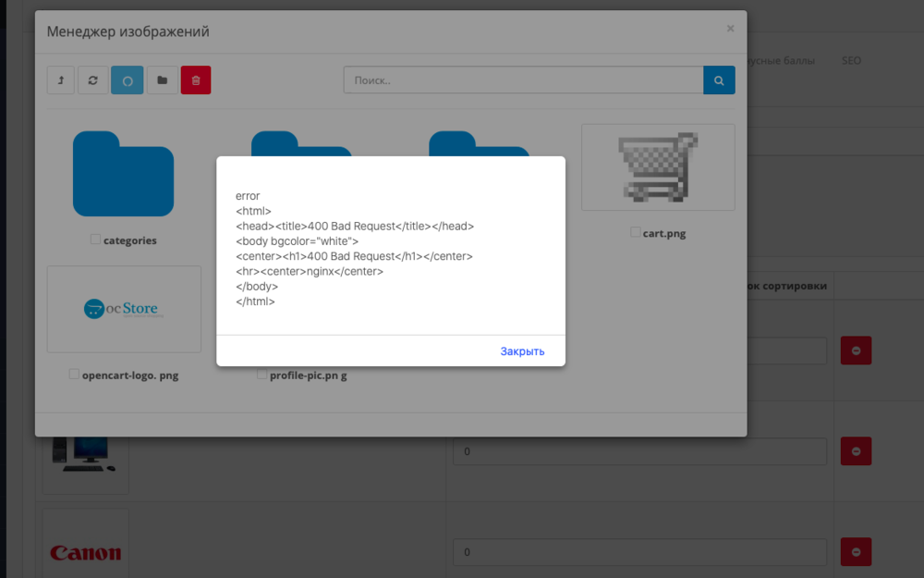Tick the categories folder checkbox
924x578 pixels.
(96, 240)
